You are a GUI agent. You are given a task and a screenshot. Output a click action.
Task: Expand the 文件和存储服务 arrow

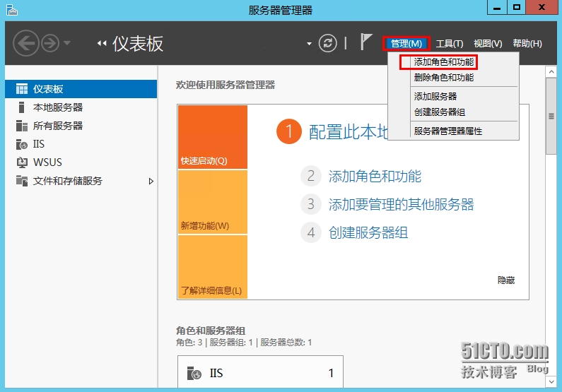(x=151, y=181)
